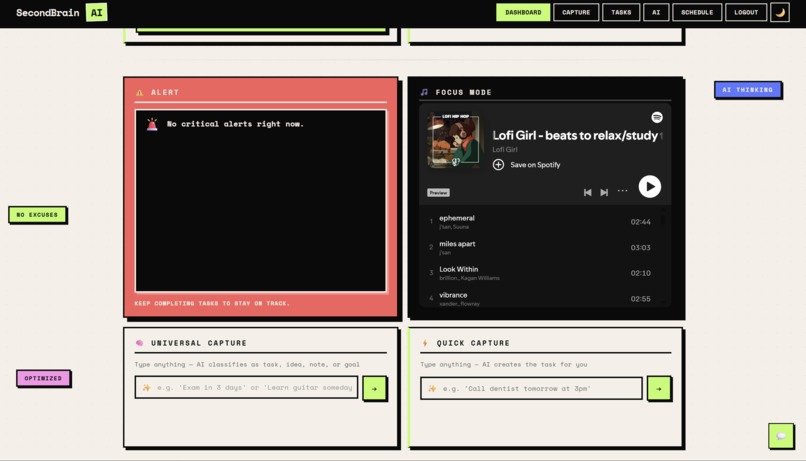806x461 pixels.
Task: Click the Keep completing tasks footer text
Action: [212, 303]
